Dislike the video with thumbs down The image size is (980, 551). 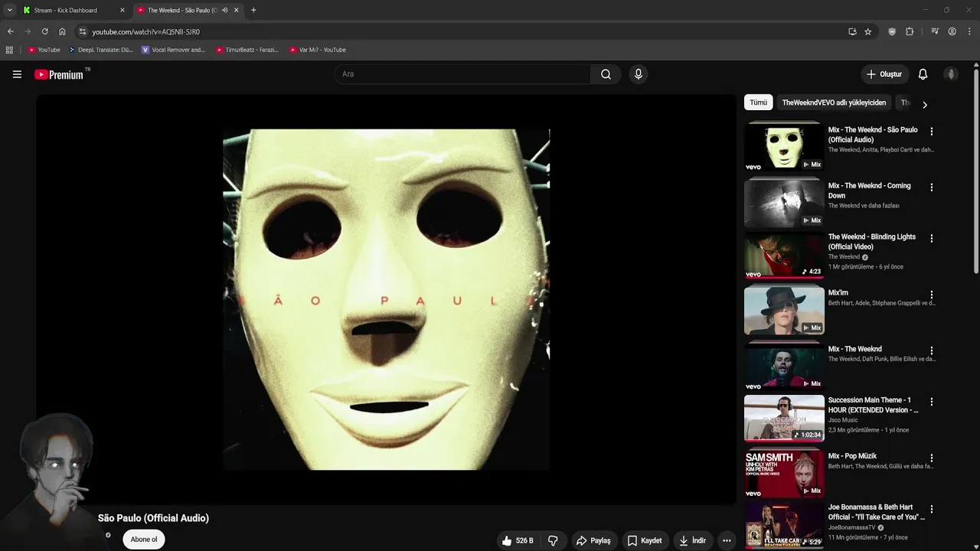[553, 540]
